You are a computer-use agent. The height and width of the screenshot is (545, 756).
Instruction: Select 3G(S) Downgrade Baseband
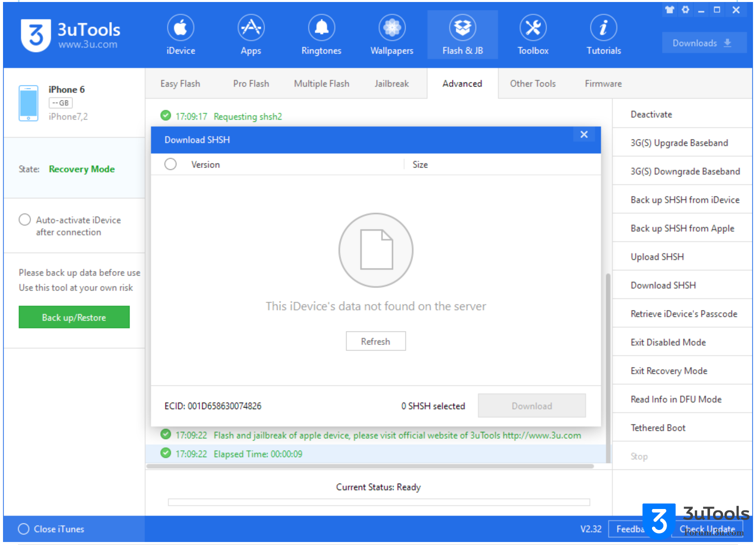[x=682, y=171]
